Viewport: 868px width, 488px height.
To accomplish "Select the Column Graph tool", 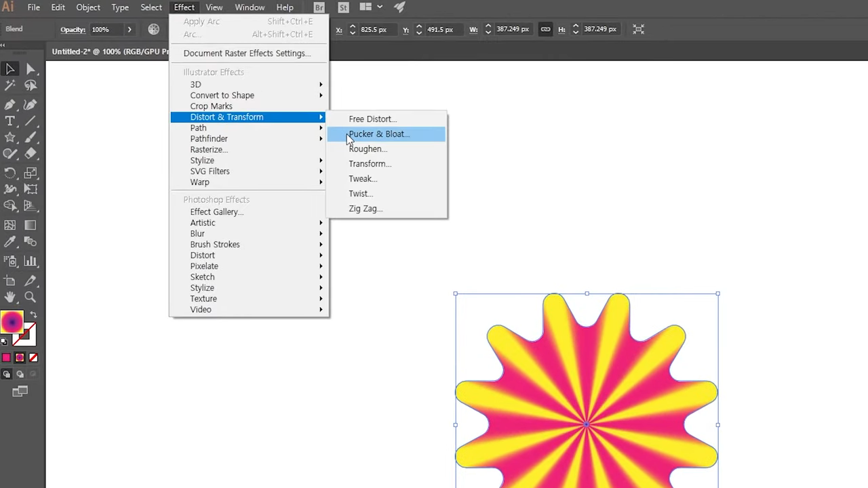I will [31, 262].
